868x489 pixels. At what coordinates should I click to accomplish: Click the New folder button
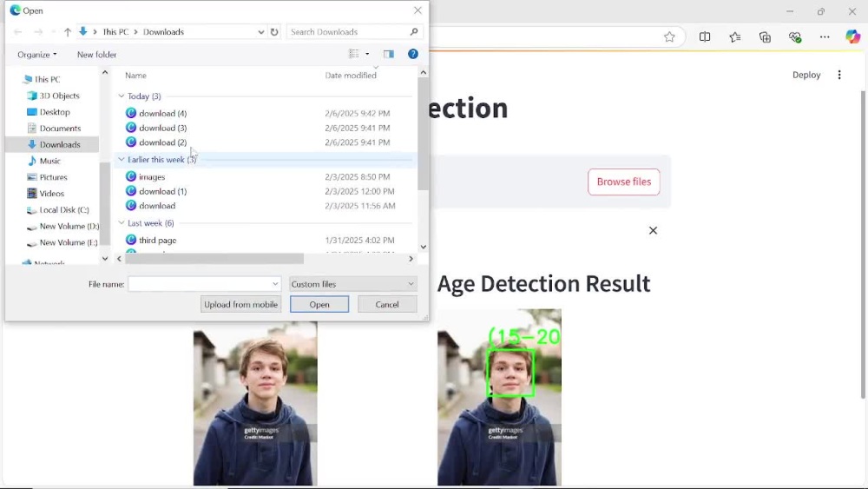click(96, 54)
